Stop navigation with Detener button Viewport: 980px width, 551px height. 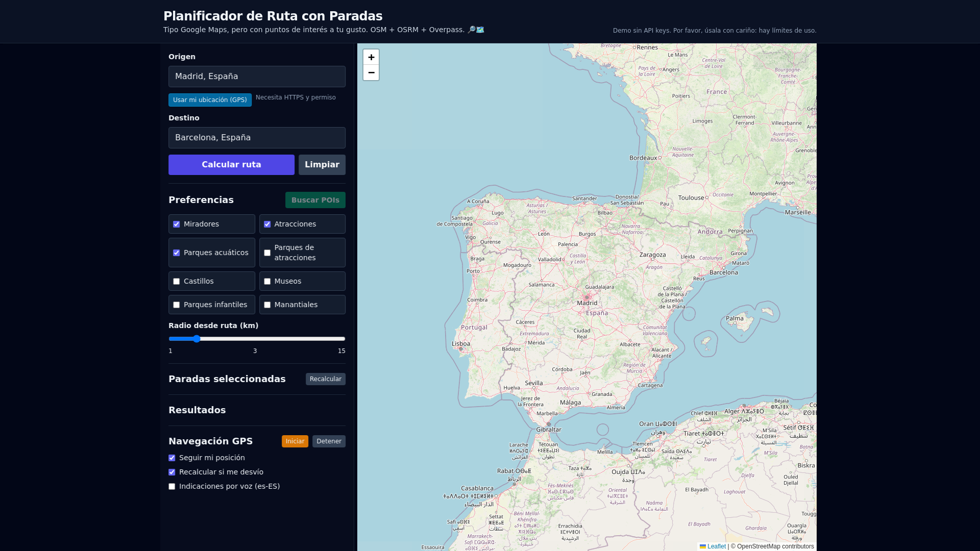point(329,441)
